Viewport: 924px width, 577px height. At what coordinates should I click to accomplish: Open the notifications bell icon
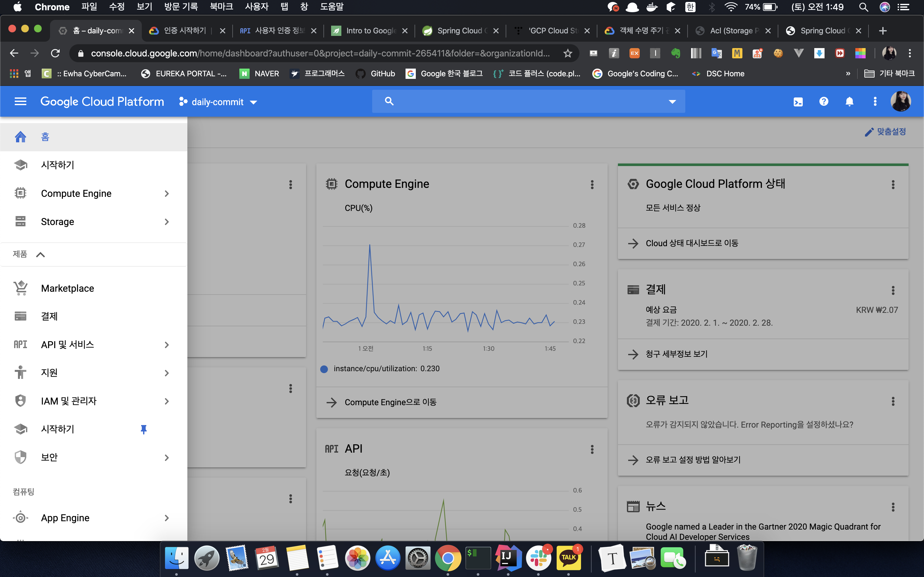(x=849, y=102)
